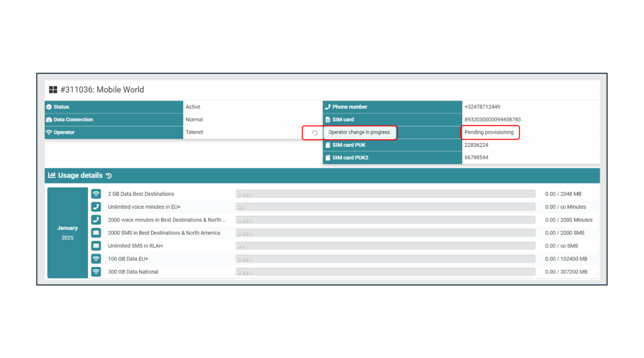Click the 0.00 / 2048 MB value
This screenshot has height=358, width=644.
[x=563, y=194]
